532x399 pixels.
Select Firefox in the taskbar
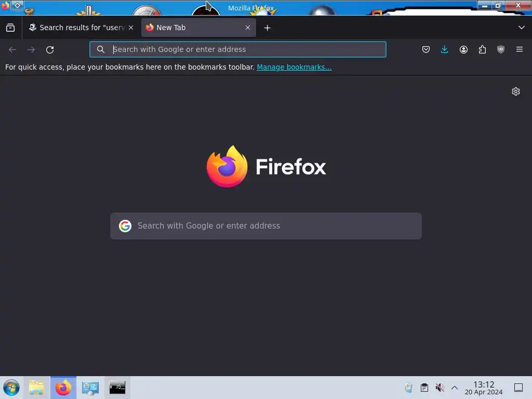tap(63, 388)
